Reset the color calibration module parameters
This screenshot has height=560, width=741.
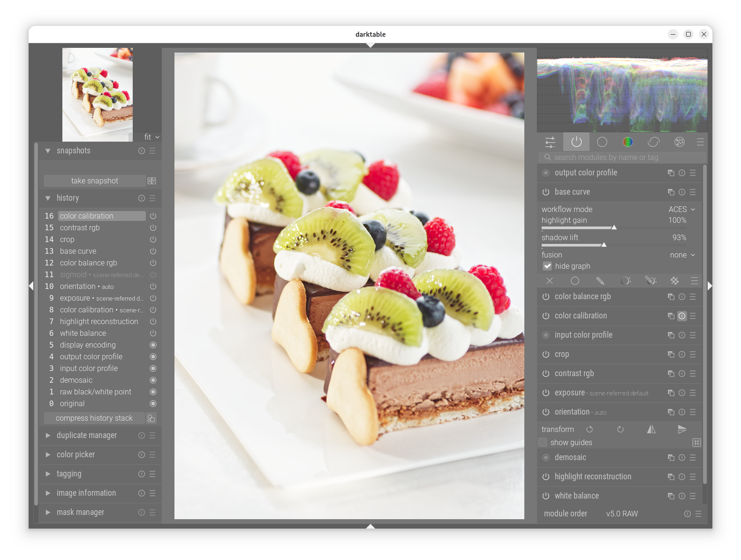pyautogui.click(x=682, y=316)
